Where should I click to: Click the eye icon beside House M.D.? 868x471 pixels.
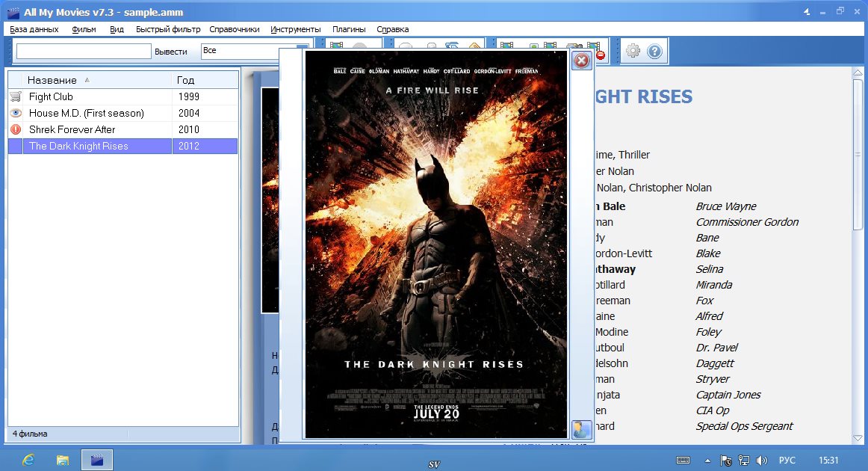16,113
